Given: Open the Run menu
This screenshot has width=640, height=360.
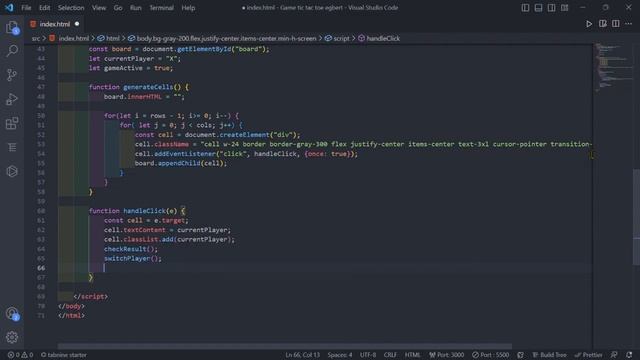Looking at the screenshot, I should click(x=136, y=8).
